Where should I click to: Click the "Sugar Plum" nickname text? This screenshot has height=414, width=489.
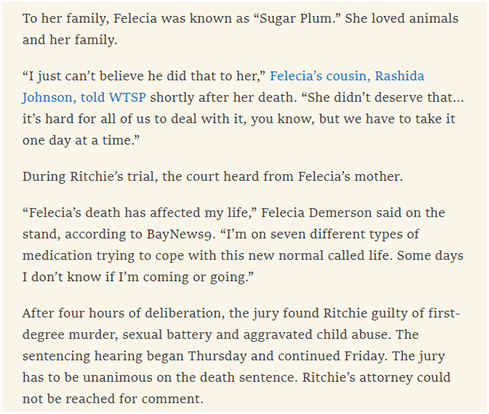point(297,19)
